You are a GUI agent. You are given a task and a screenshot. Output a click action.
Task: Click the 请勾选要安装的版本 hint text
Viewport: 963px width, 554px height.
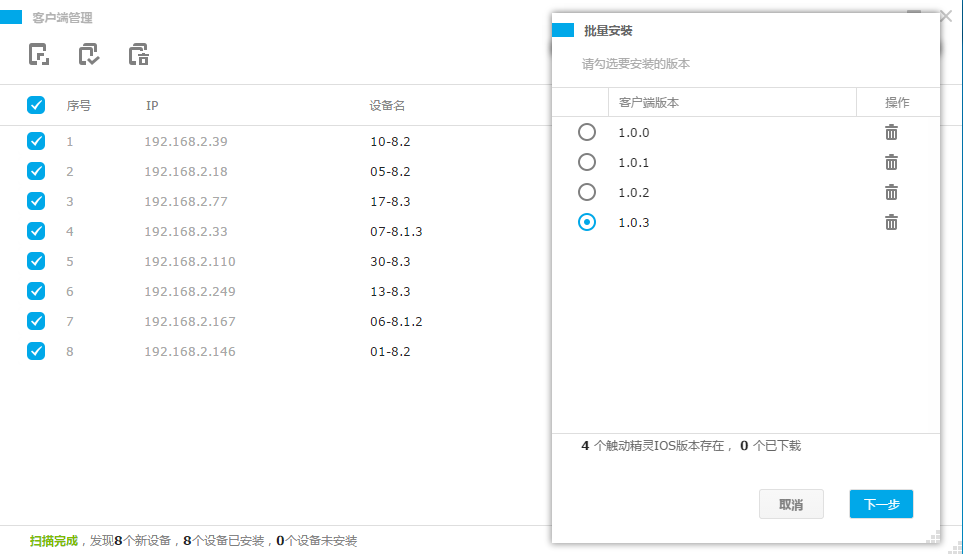[x=636, y=64]
